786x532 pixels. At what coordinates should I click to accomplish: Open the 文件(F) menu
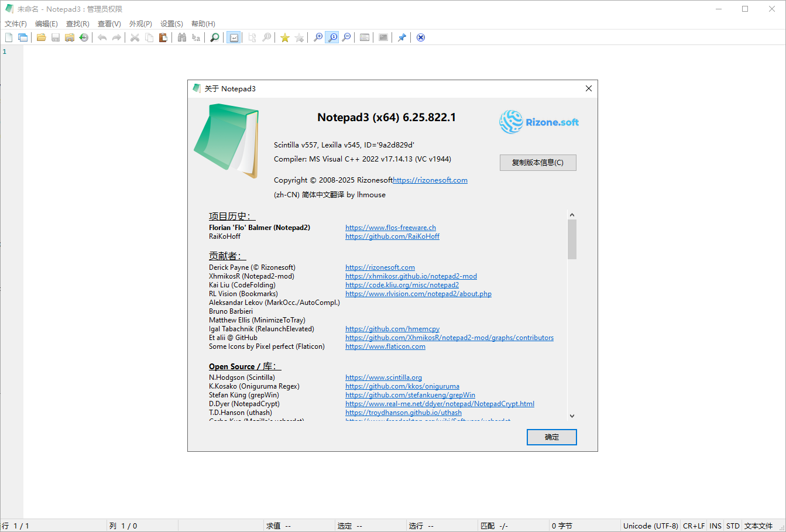pyautogui.click(x=16, y=24)
